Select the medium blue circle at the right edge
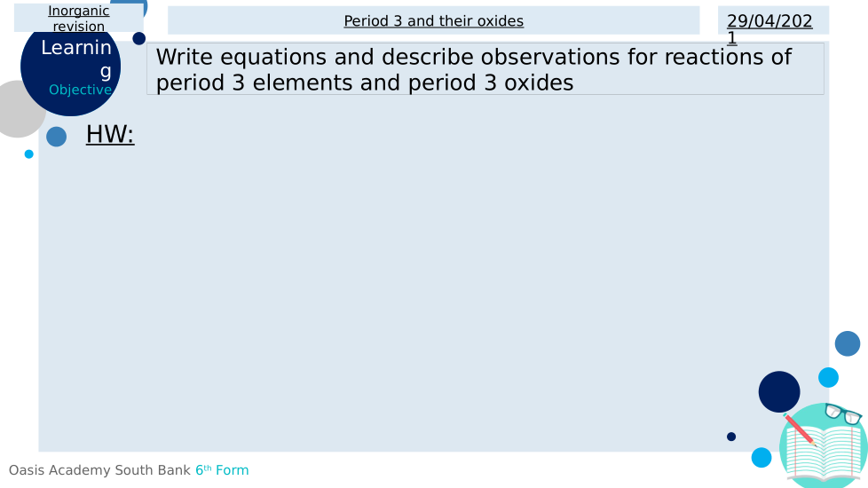This screenshot has width=868, height=488. [848, 343]
